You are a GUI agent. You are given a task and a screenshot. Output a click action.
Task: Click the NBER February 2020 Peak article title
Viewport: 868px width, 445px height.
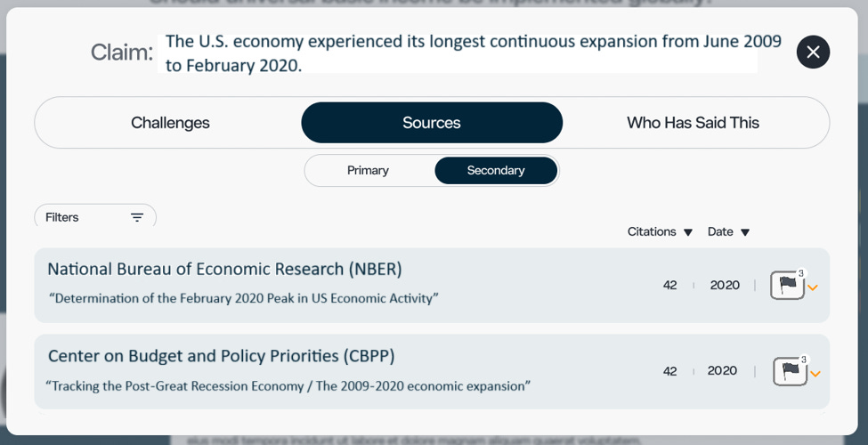[243, 298]
